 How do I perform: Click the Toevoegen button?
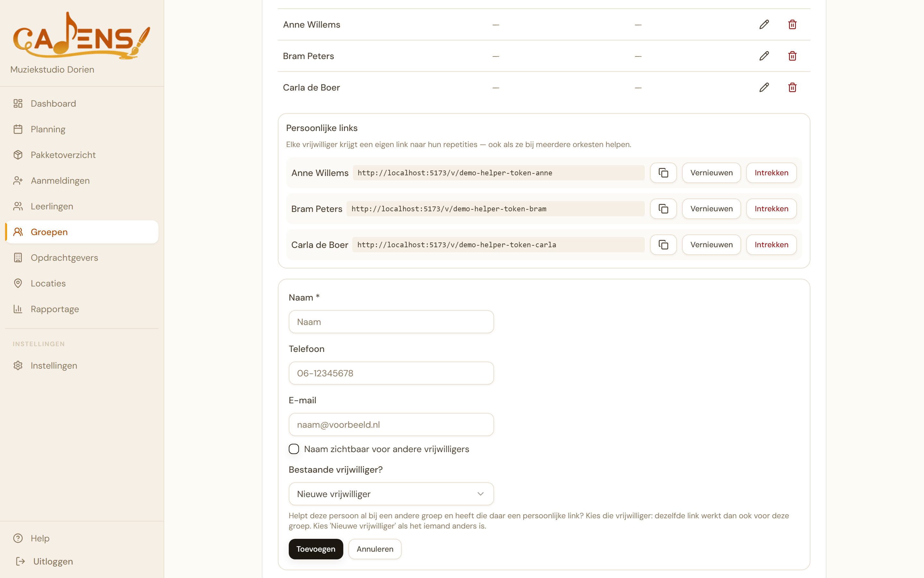click(x=316, y=549)
